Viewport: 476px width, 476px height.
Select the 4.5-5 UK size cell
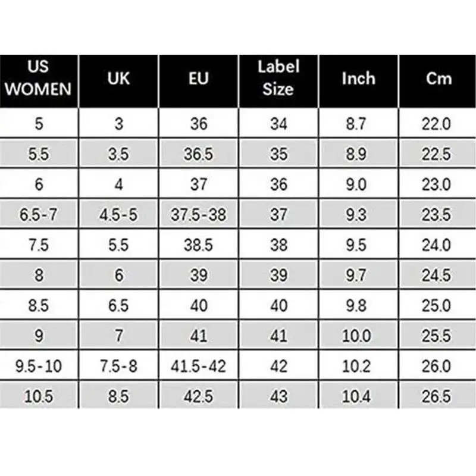coord(118,214)
